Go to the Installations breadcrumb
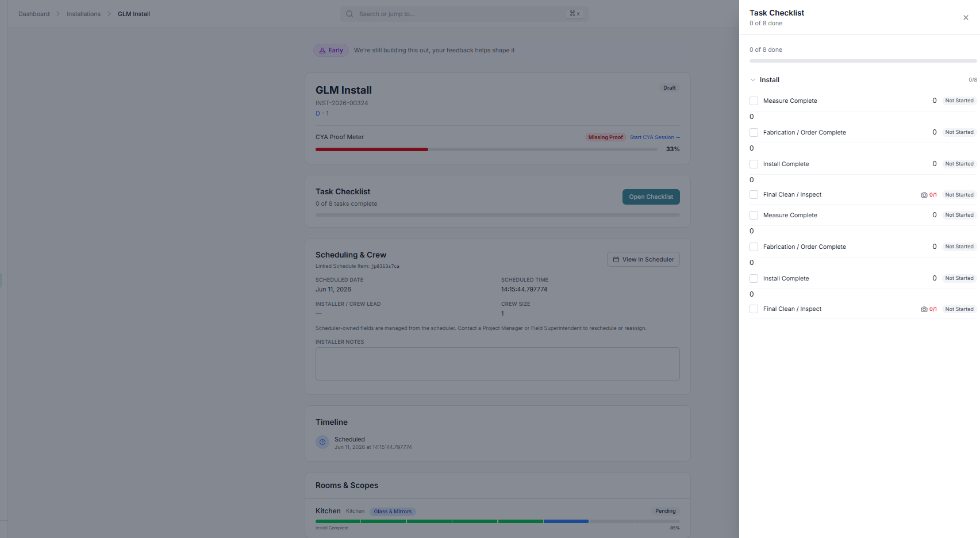 (x=83, y=14)
